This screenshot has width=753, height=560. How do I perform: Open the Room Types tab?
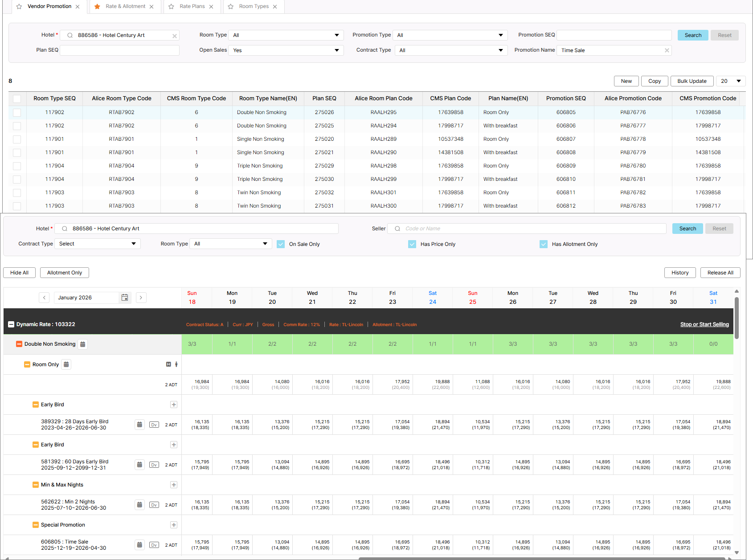[x=254, y=7]
